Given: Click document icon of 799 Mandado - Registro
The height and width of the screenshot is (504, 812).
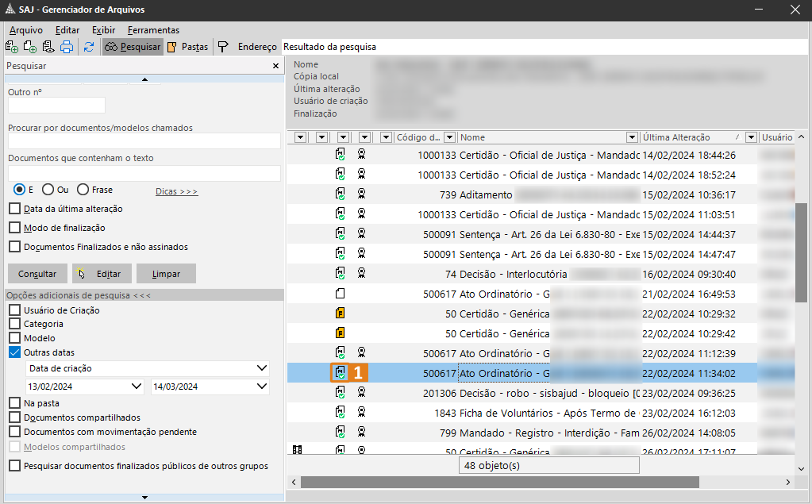Looking at the screenshot, I should point(341,433).
